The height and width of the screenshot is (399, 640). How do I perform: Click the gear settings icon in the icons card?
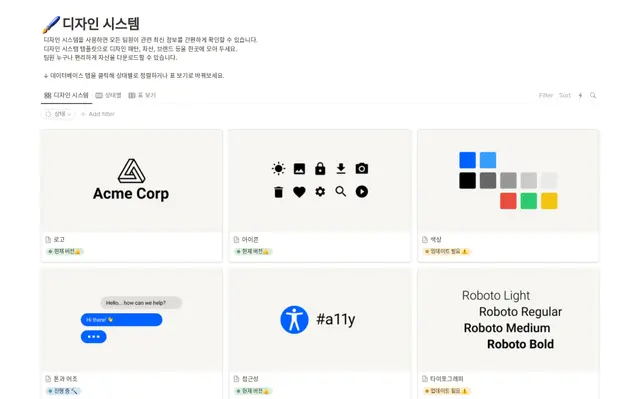coord(320,191)
